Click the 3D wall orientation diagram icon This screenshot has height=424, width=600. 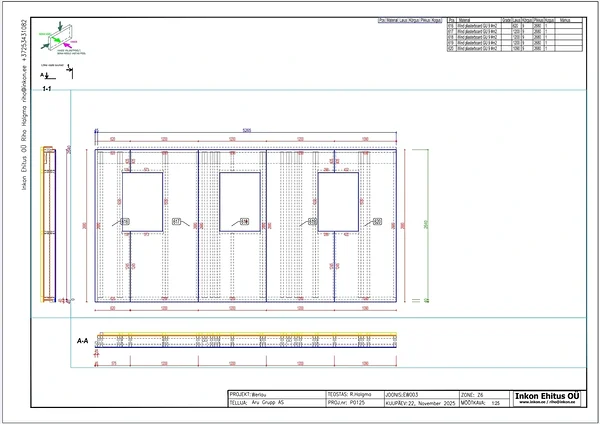point(59,38)
